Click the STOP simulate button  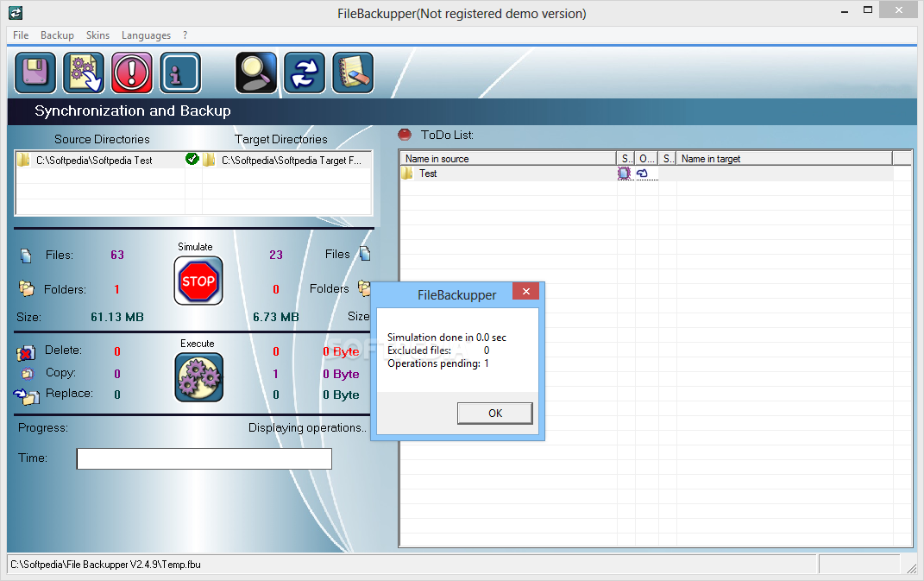tap(198, 281)
